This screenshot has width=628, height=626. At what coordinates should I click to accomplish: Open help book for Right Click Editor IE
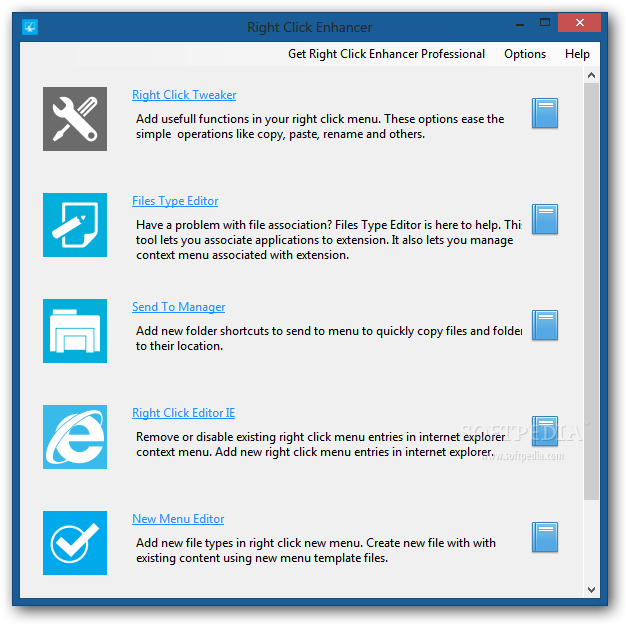coord(545,431)
